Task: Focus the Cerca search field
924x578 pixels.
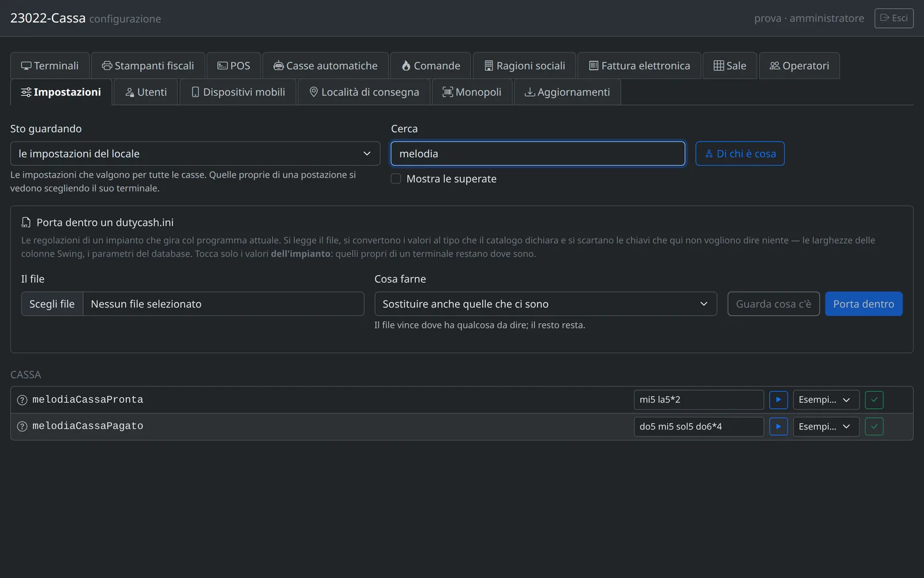Action: [538, 154]
